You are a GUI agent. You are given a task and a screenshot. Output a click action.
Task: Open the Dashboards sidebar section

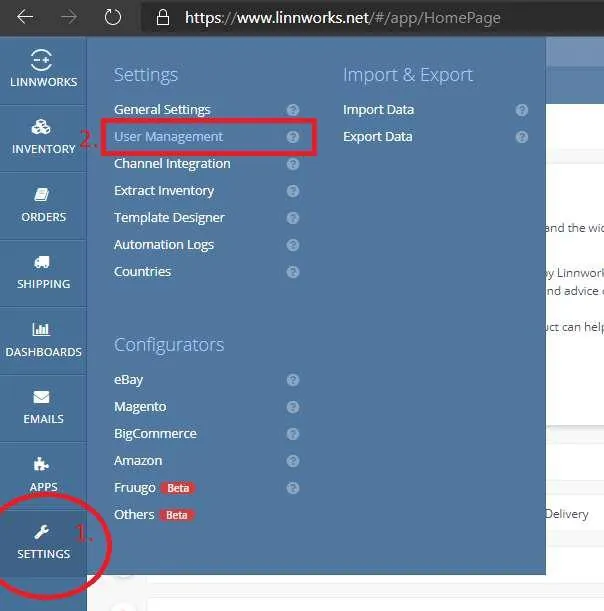[43, 340]
